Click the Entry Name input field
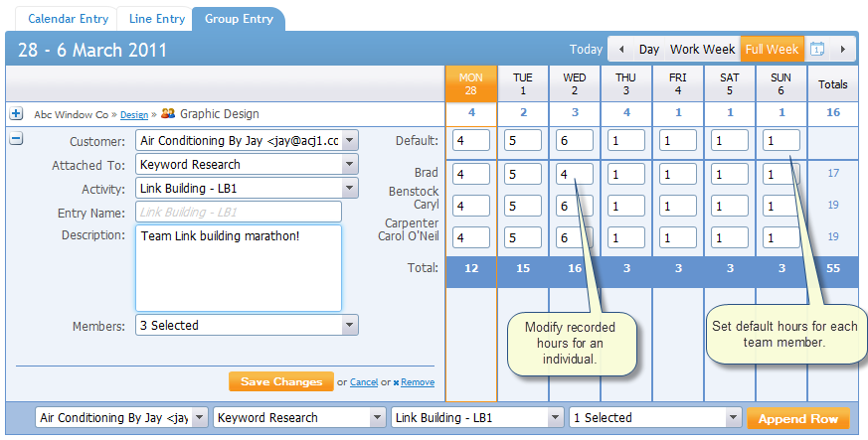Image resolution: width=868 pixels, height=440 pixels. (239, 212)
